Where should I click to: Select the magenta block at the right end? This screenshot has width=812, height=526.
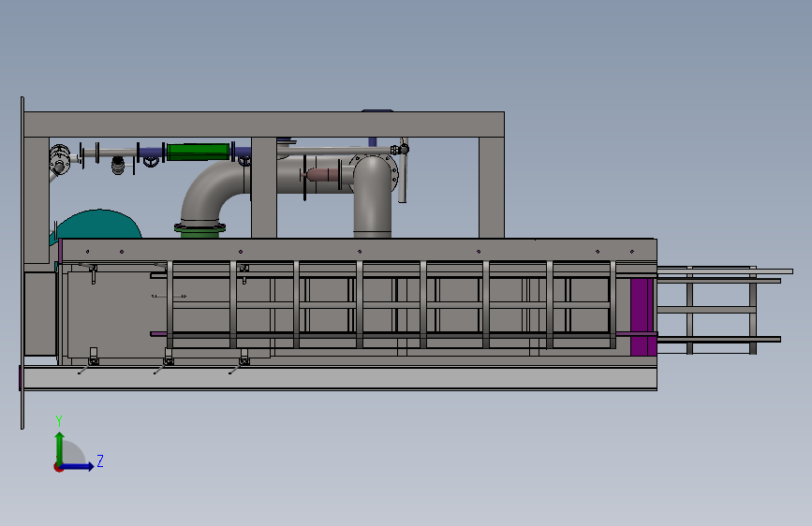642,316
